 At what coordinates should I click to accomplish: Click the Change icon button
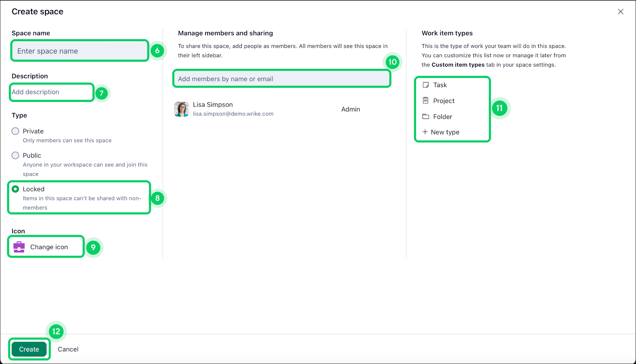click(49, 247)
